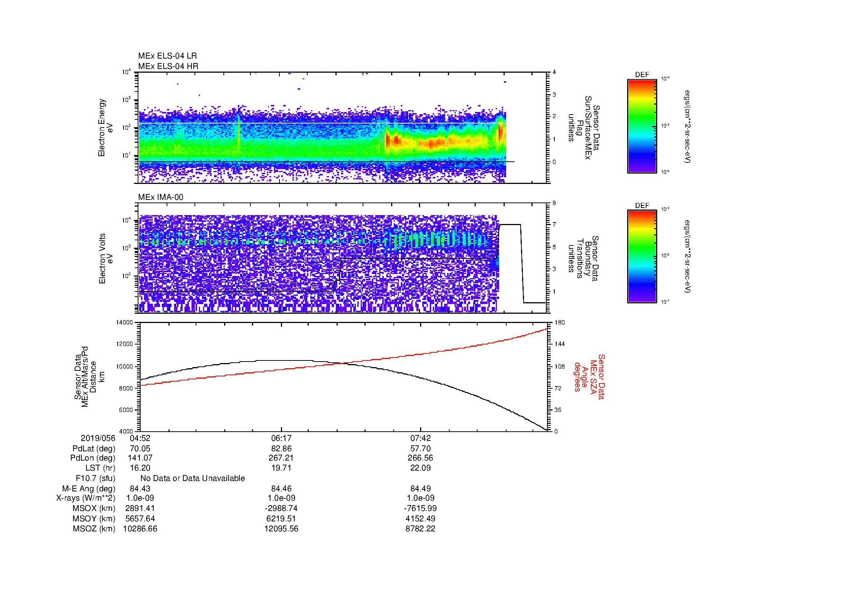The width and height of the screenshot is (868, 613).
Task: Click the '04:52' time tick label
Action: 140,438
